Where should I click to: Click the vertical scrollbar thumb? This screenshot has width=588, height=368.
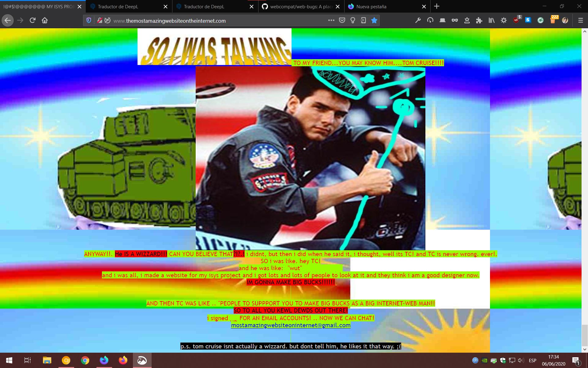[x=585, y=335]
